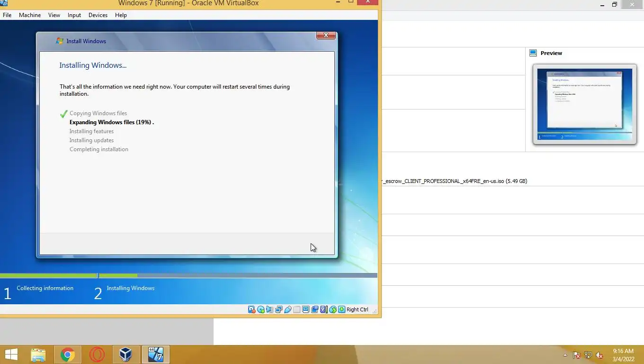Click the Right Ctrl host key label
Screen dimensions: 644x364
click(357, 309)
